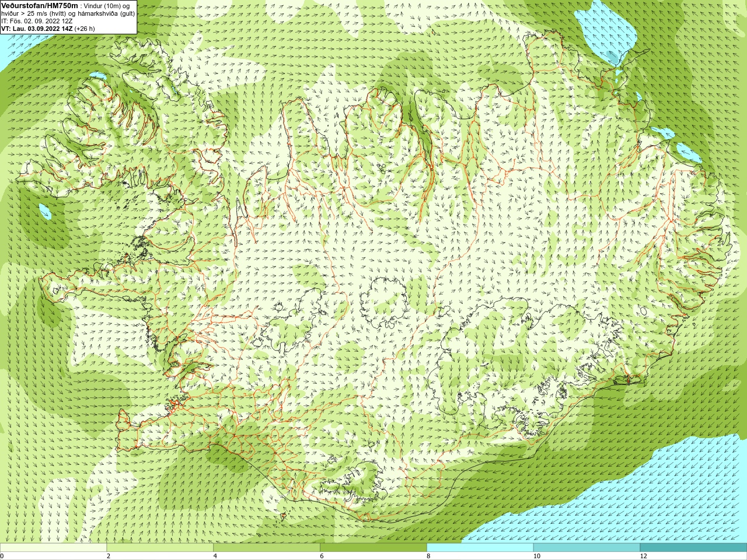Click the legend value '2'

click(x=109, y=556)
